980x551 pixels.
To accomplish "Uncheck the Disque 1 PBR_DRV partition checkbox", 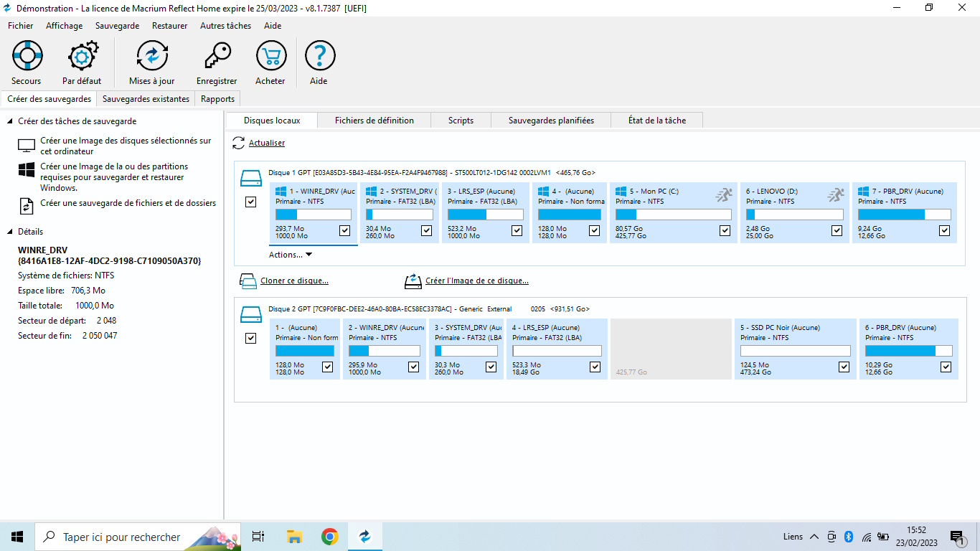I will 945,230.
